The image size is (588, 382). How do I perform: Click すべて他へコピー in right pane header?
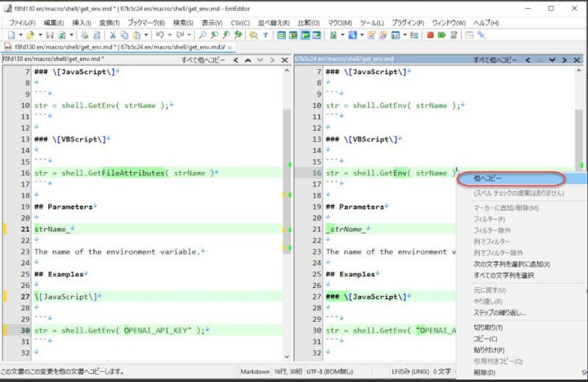coord(495,60)
